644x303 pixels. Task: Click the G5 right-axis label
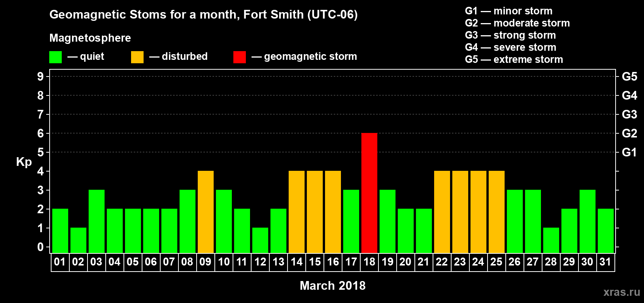[630, 77]
